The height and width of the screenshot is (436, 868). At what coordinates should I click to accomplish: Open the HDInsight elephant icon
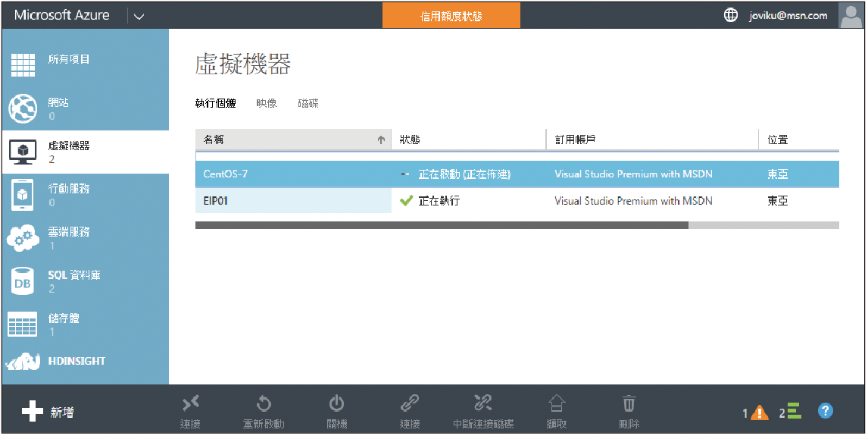point(23,362)
